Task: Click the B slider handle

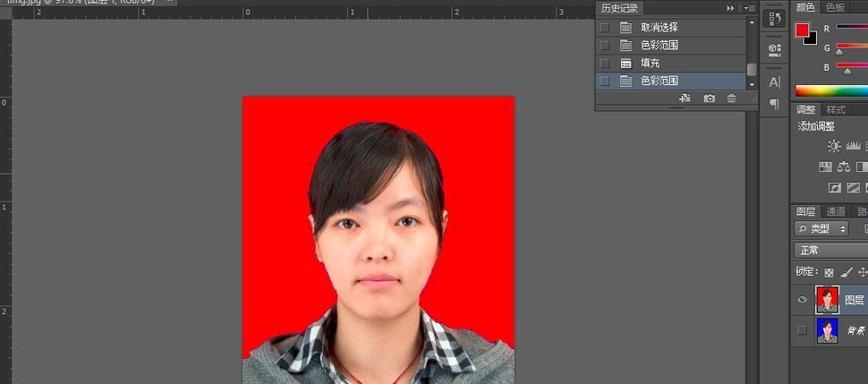Action: click(x=847, y=72)
